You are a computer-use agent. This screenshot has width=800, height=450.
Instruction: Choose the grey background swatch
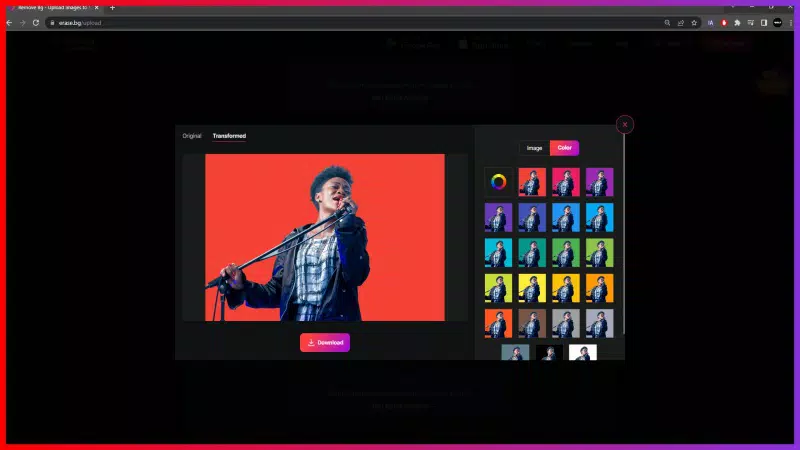[x=566, y=323]
